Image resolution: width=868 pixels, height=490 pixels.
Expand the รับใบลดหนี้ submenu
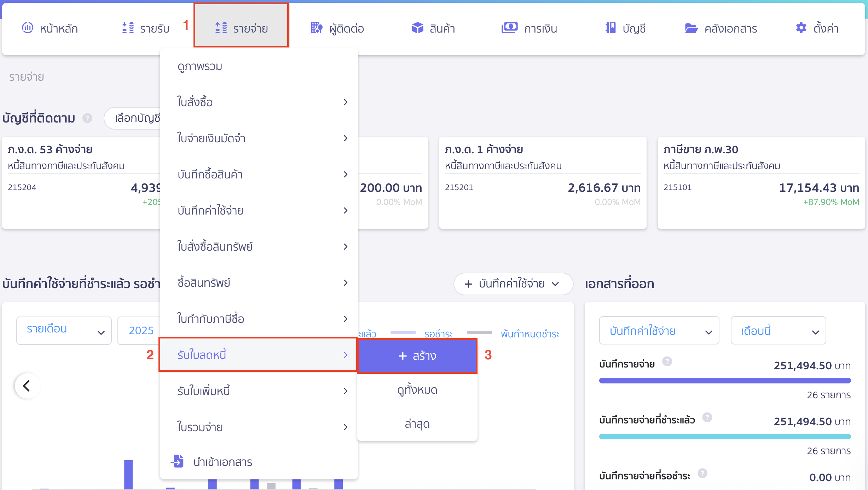(259, 355)
